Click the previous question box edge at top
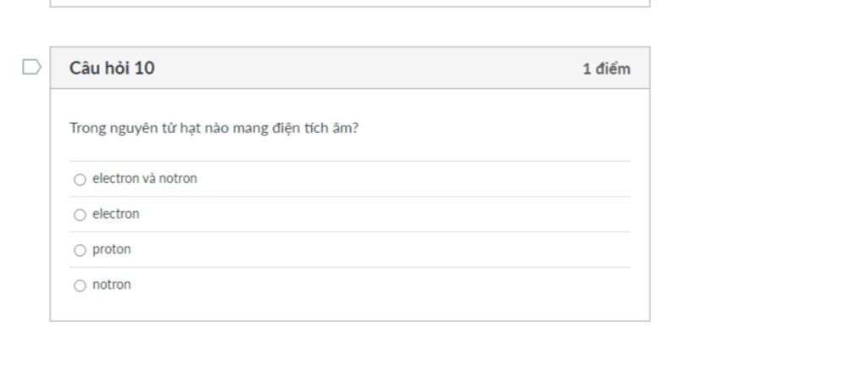The width and height of the screenshot is (868, 372). (349, 4)
